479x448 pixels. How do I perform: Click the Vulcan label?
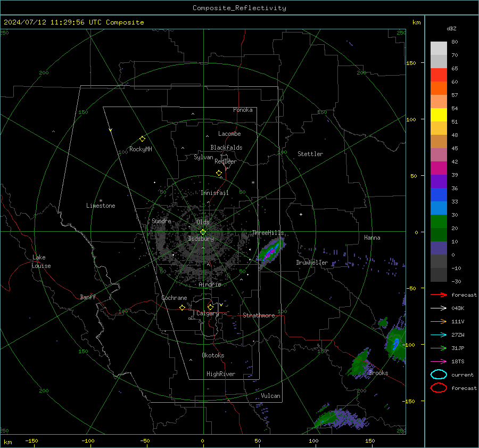(x=270, y=396)
